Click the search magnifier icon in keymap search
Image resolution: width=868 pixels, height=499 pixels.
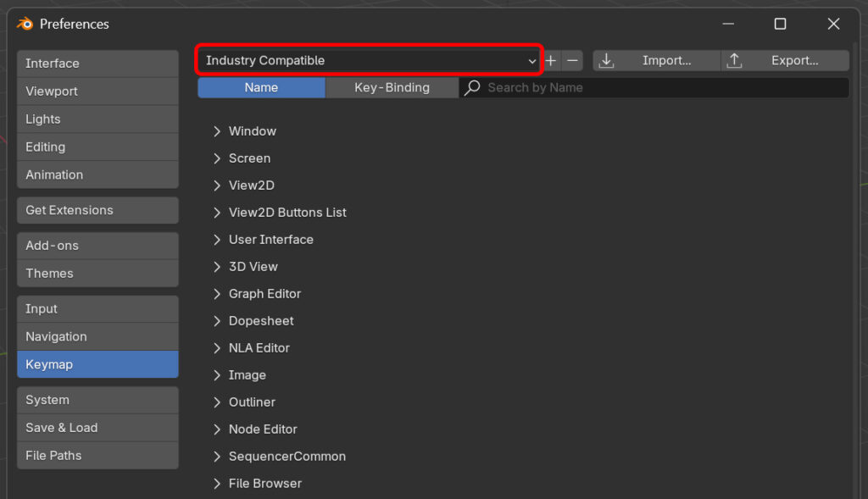(x=472, y=87)
